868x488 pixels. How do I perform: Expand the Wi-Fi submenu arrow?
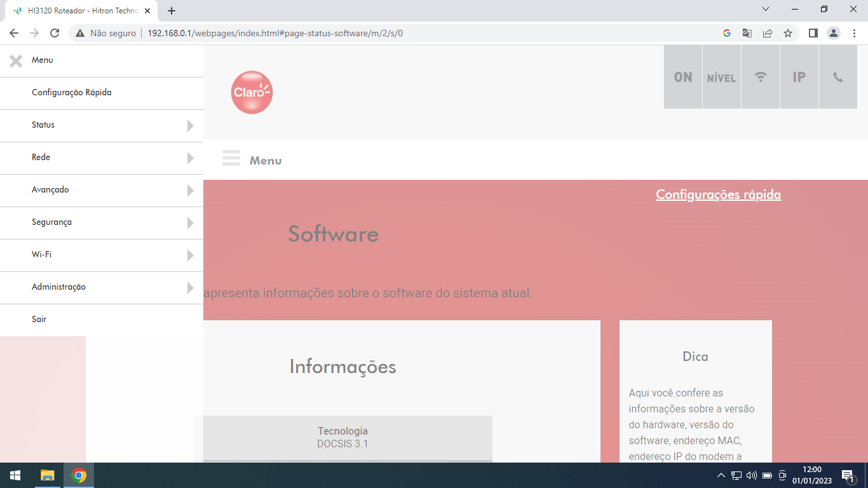pyautogui.click(x=190, y=255)
